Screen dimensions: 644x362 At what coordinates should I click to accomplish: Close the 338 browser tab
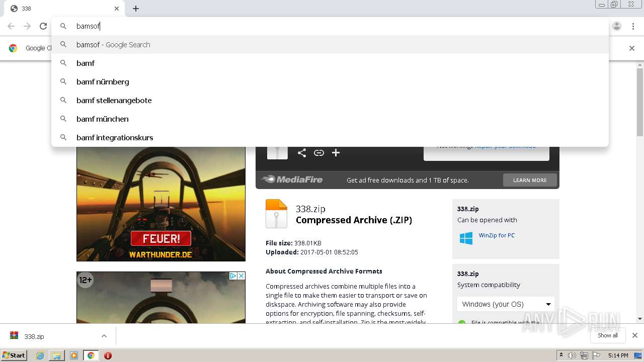117,9
